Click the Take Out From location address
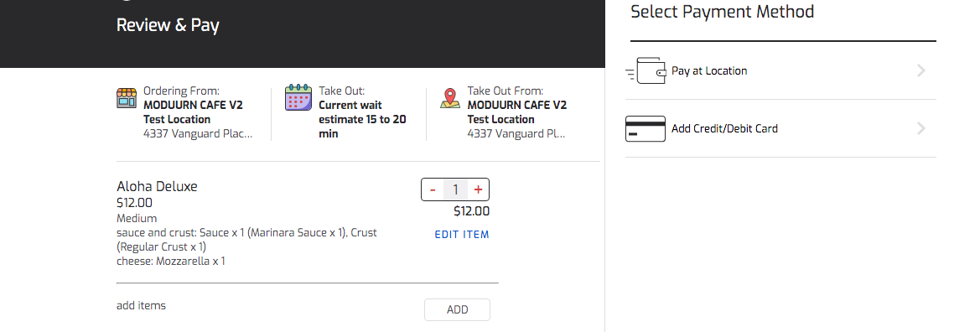 [516, 133]
